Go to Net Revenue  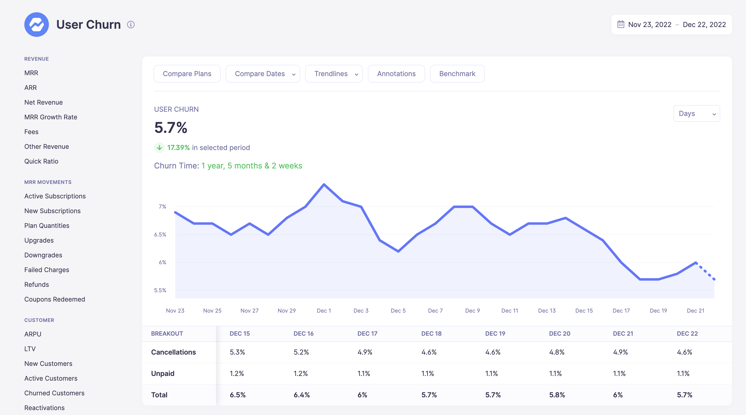point(43,102)
